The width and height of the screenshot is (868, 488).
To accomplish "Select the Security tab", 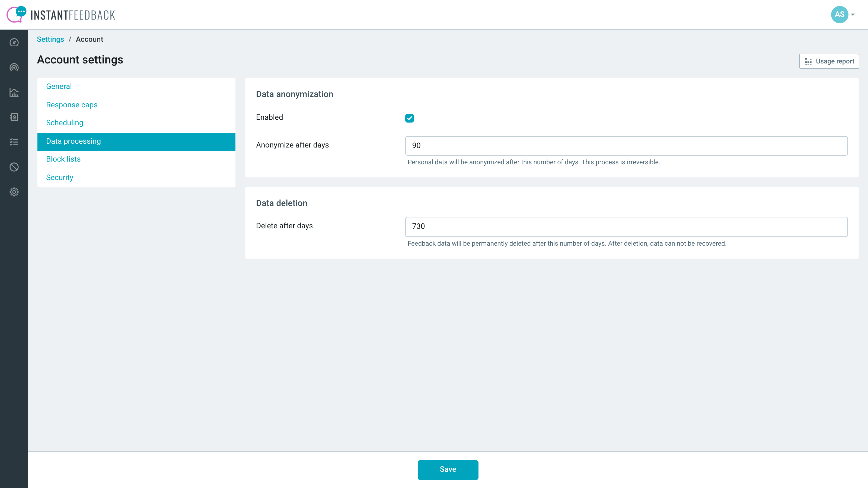I will coord(136,178).
